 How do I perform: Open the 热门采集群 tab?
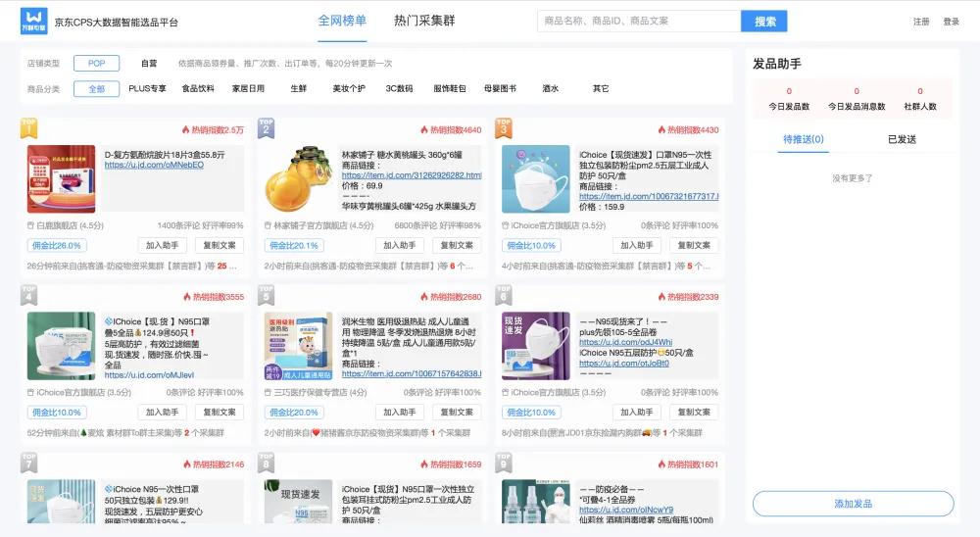424,21
